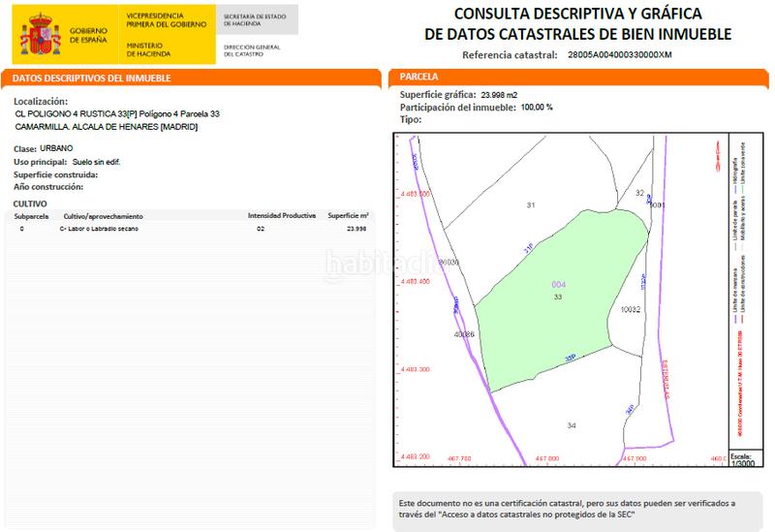The image size is (775, 532).
Task: Click parcel 32 in the map corner
Action: (639, 193)
